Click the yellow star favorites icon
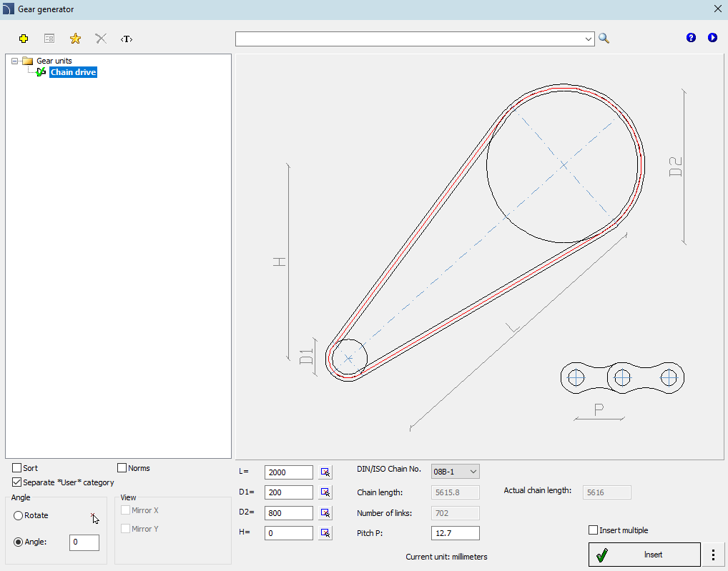Screen dimensions: 728x571 [75, 39]
